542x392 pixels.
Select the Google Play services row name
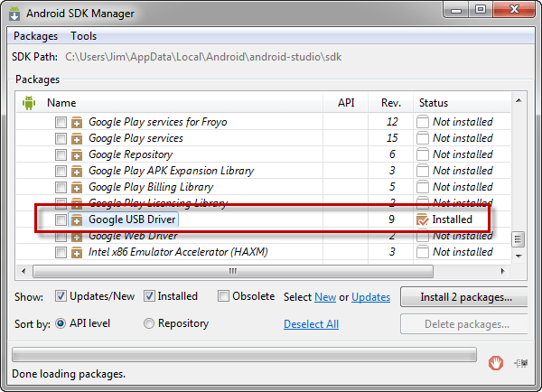click(x=135, y=138)
